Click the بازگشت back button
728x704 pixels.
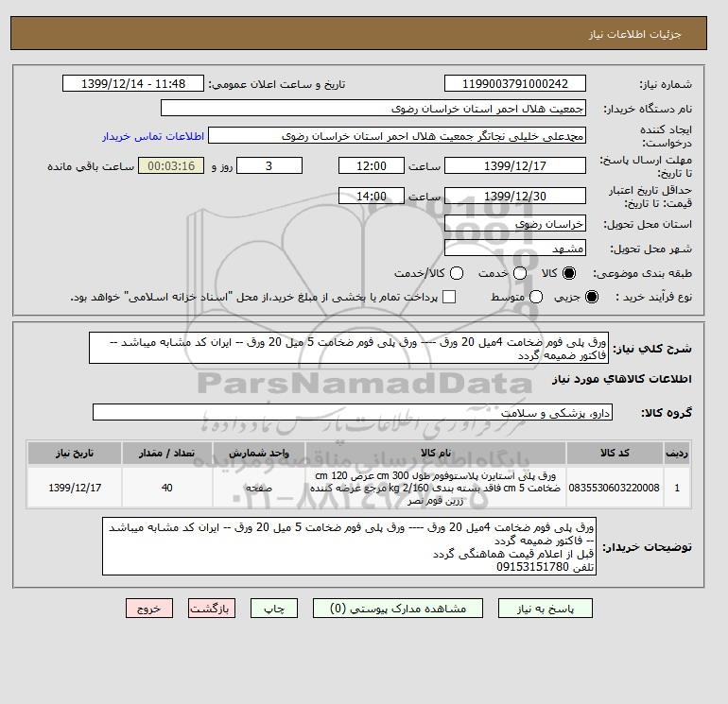(x=212, y=609)
